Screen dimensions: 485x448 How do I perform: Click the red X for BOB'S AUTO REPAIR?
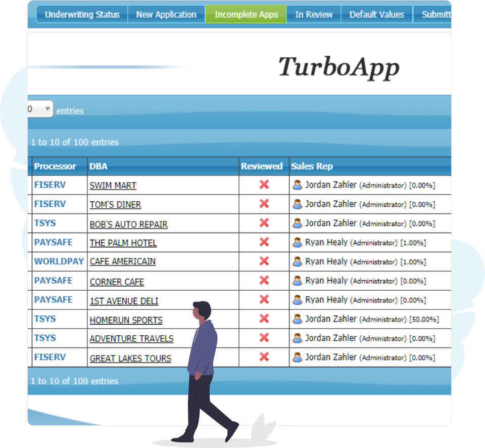[x=264, y=223]
